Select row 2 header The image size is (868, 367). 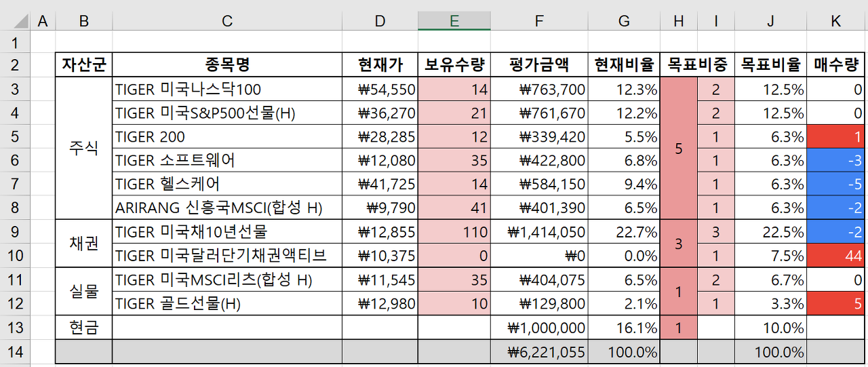click(16, 65)
